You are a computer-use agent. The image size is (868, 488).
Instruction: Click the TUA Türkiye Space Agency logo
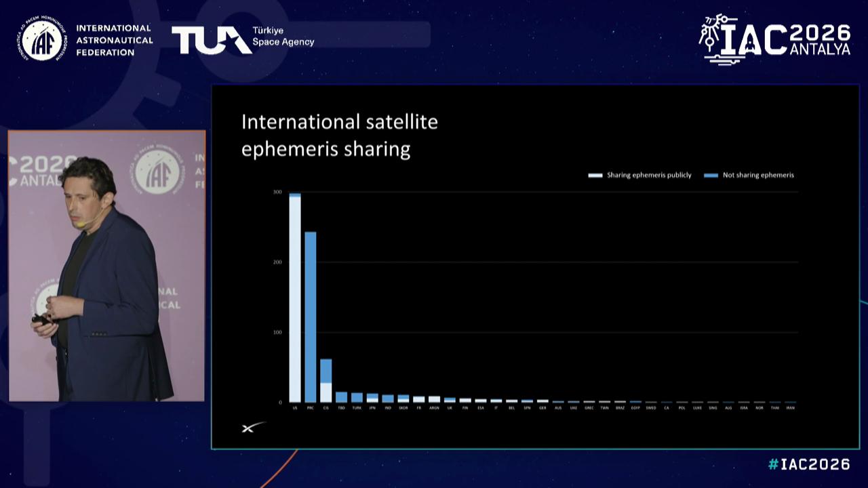tap(243, 40)
